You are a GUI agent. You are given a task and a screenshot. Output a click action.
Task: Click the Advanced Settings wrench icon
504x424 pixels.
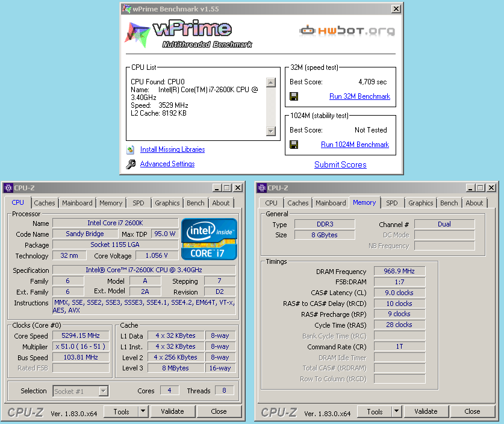pos(131,164)
